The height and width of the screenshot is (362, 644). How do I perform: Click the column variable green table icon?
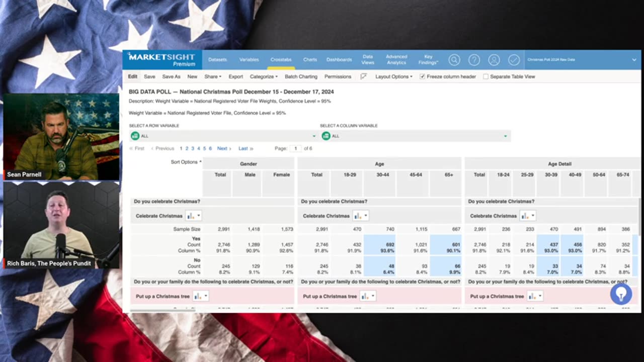pos(326,136)
